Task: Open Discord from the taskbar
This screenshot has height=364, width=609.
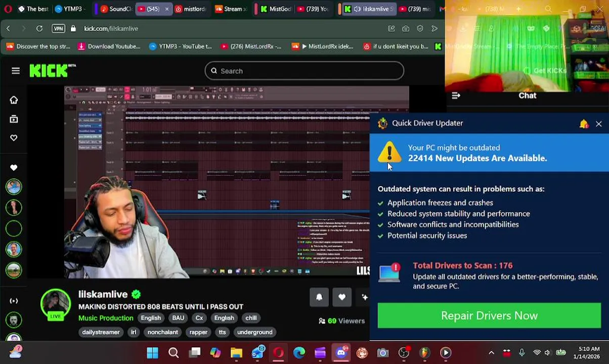Action: [x=341, y=352]
